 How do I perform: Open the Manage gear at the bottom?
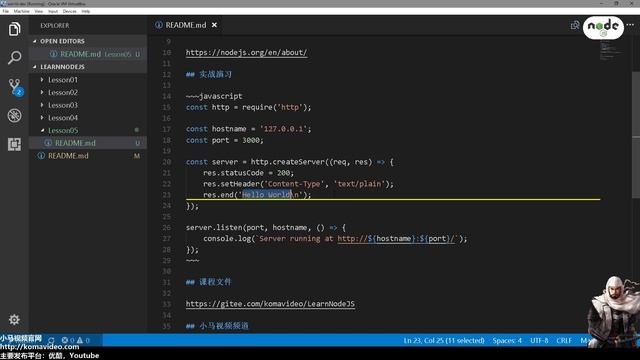pyautogui.click(x=14, y=319)
